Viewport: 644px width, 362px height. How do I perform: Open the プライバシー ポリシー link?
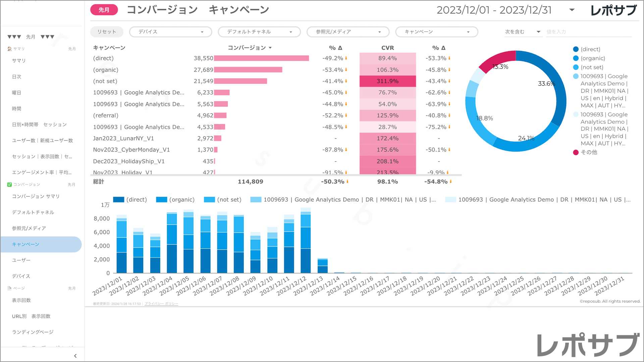161,304
